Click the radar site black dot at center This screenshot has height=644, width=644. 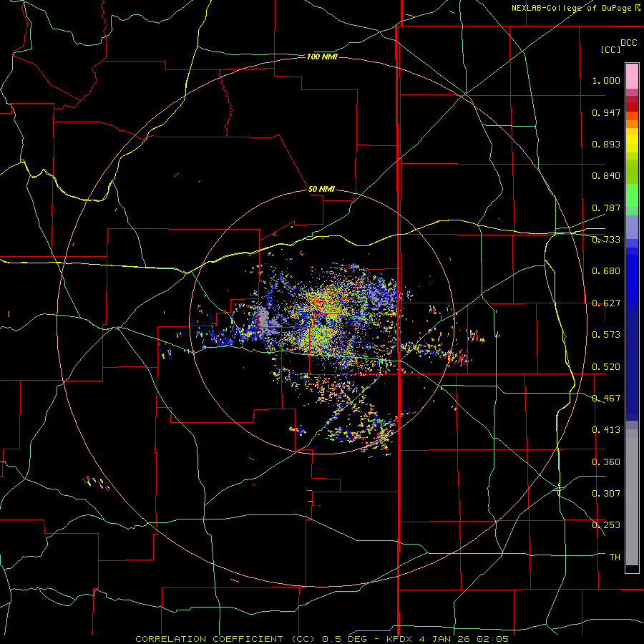pyautogui.click(x=324, y=321)
